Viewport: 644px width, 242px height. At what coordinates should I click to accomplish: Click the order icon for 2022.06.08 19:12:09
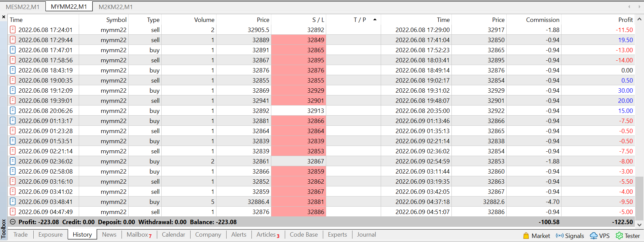pyautogui.click(x=13, y=90)
